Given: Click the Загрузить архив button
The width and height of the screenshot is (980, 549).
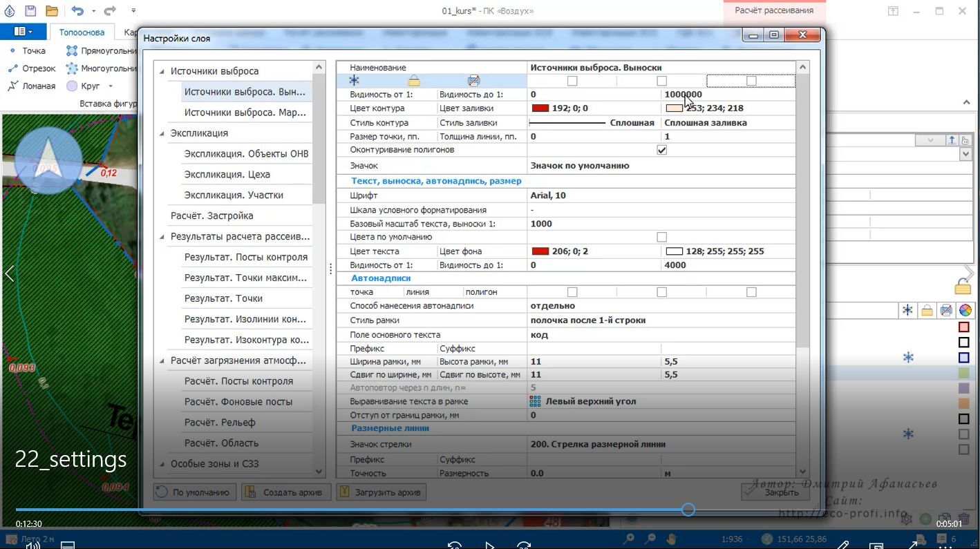Looking at the screenshot, I should coord(380,492).
